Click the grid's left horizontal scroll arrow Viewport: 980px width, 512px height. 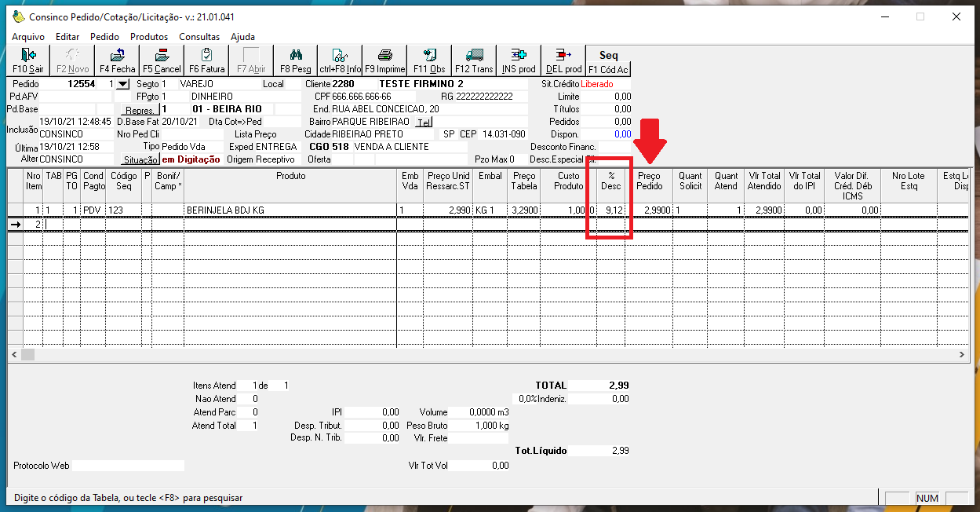click(13, 355)
